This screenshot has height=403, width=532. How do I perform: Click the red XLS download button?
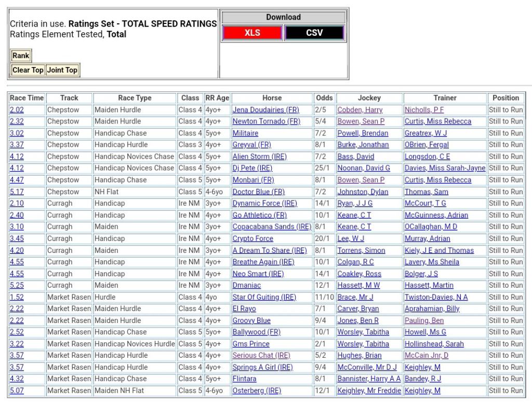click(x=252, y=33)
